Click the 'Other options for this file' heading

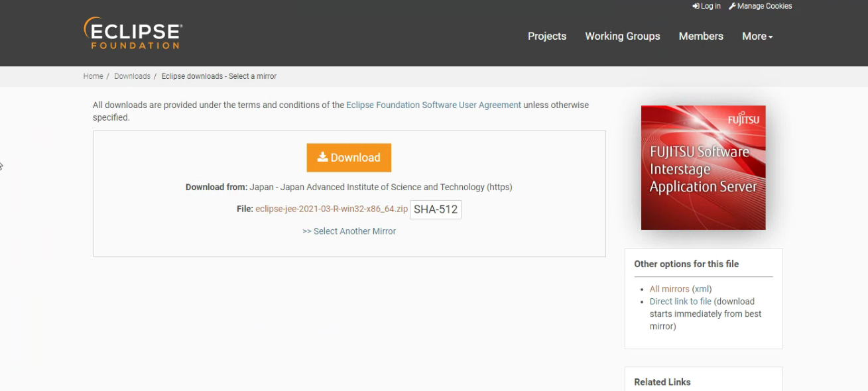(x=686, y=264)
